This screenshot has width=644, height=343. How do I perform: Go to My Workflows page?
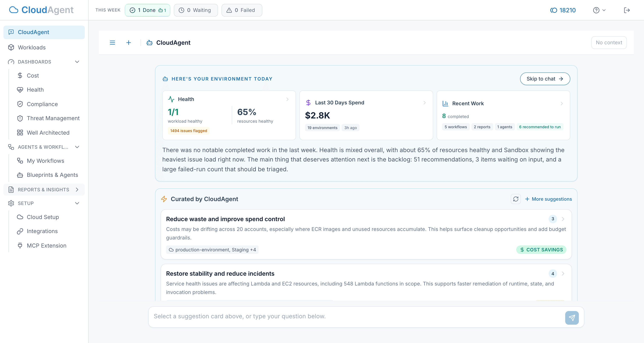pyautogui.click(x=45, y=161)
